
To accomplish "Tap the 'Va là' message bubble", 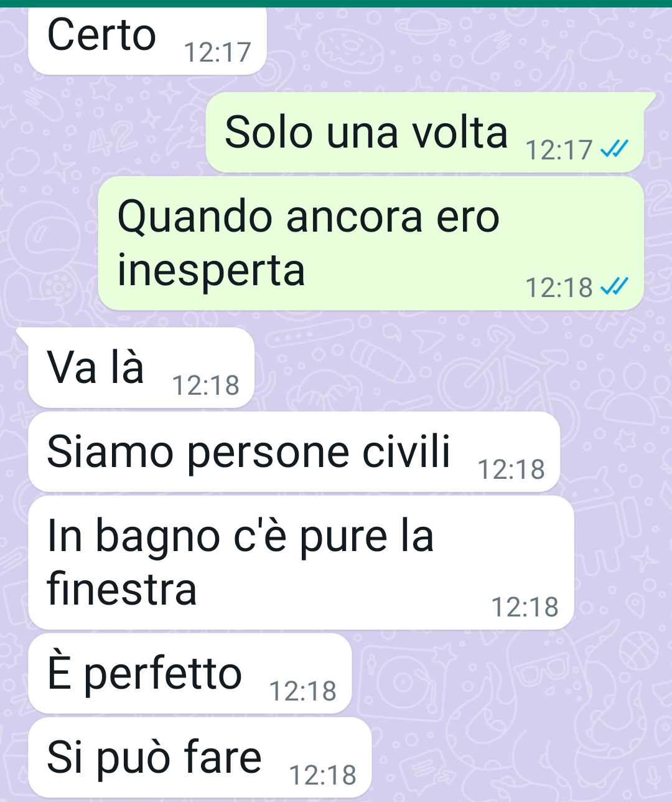I will (141, 368).
